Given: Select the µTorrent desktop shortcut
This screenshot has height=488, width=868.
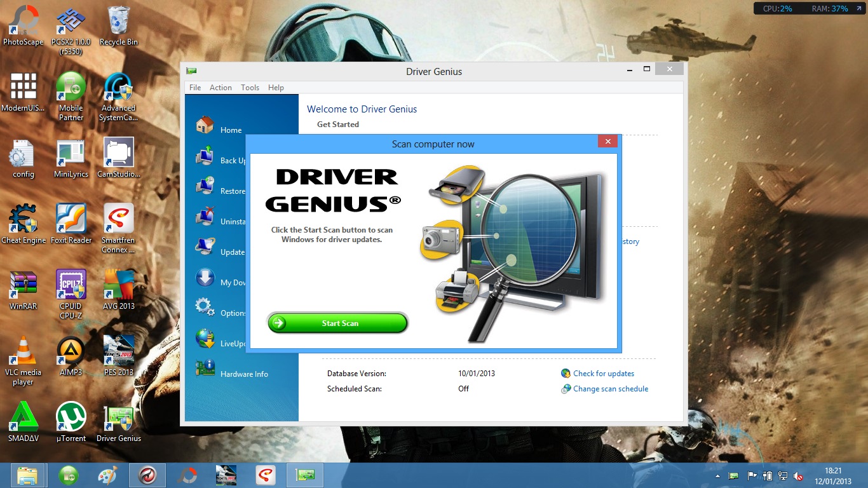Looking at the screenshot, I should (71, 423).
